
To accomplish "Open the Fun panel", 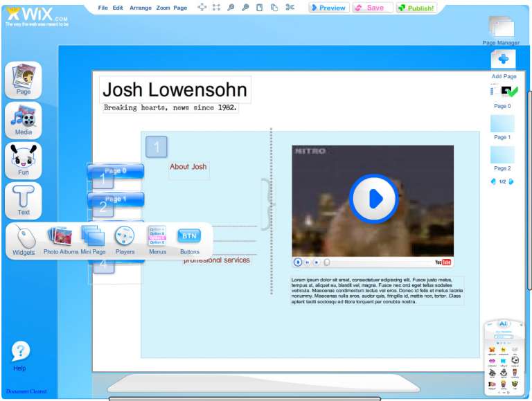I will click(x=24, y=160).
